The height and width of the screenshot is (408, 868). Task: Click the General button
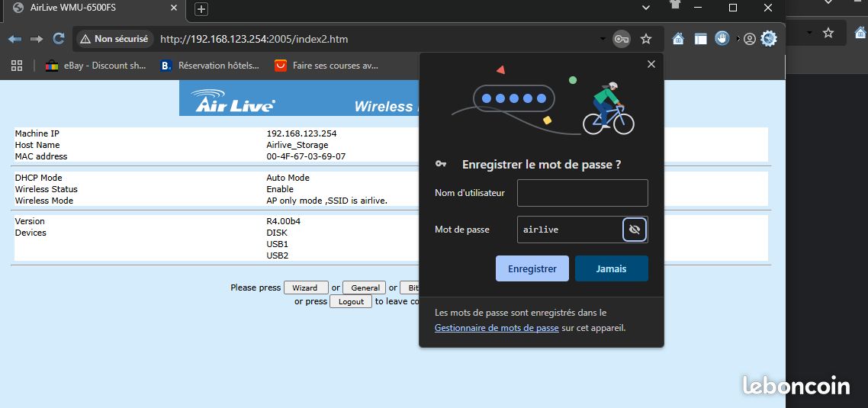point(365,288)
